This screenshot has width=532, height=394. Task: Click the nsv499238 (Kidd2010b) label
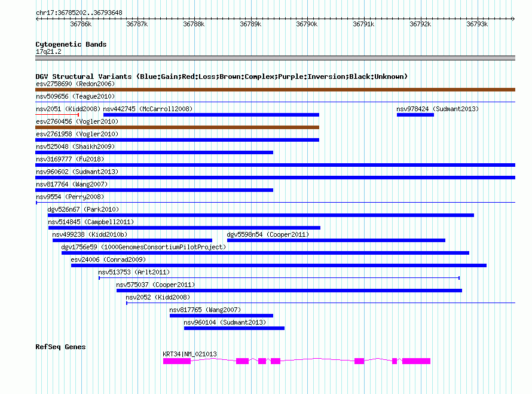(90, 234)
